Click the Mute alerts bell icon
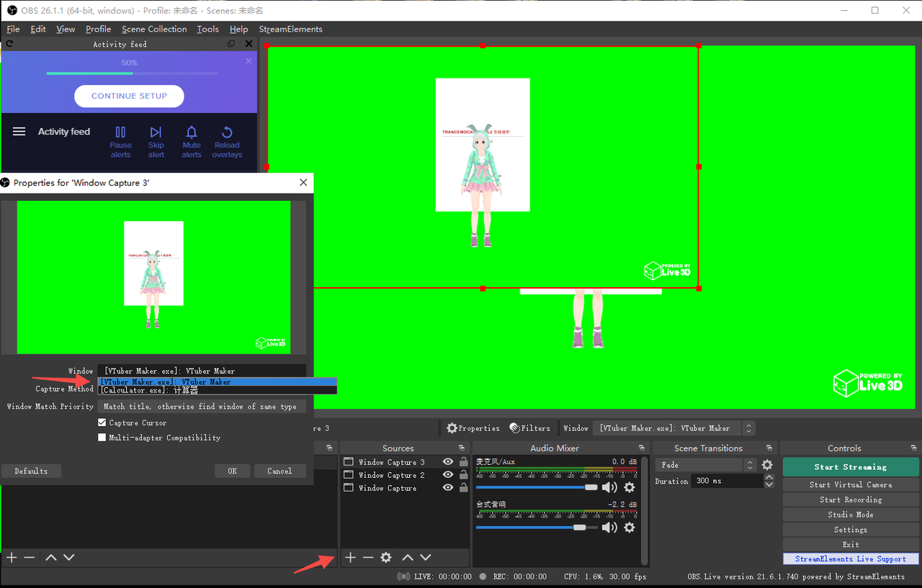 pos(192,133)
